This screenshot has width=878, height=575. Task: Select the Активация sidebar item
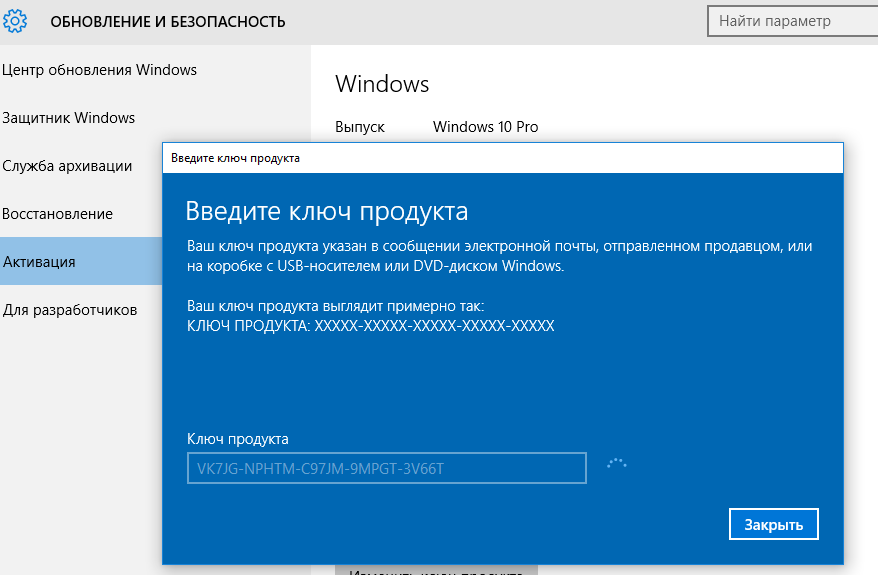click(x=81, y=261)
